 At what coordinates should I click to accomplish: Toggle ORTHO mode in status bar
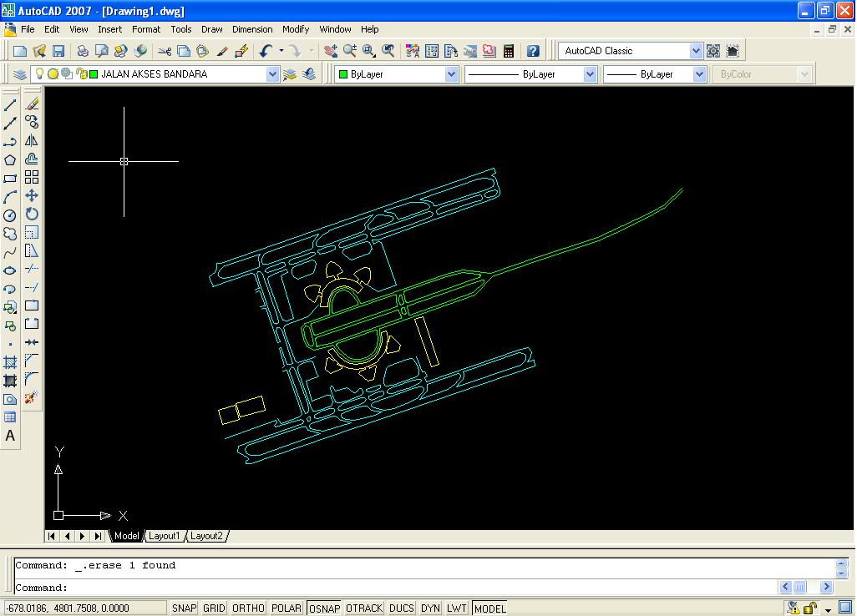[247, 608]
